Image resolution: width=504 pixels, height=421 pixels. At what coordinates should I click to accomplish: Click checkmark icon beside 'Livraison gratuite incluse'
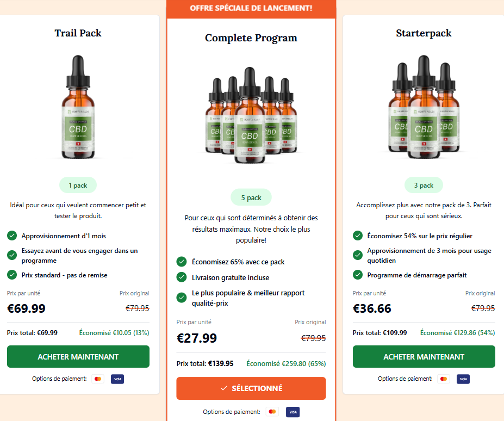(x=182, y=277)
